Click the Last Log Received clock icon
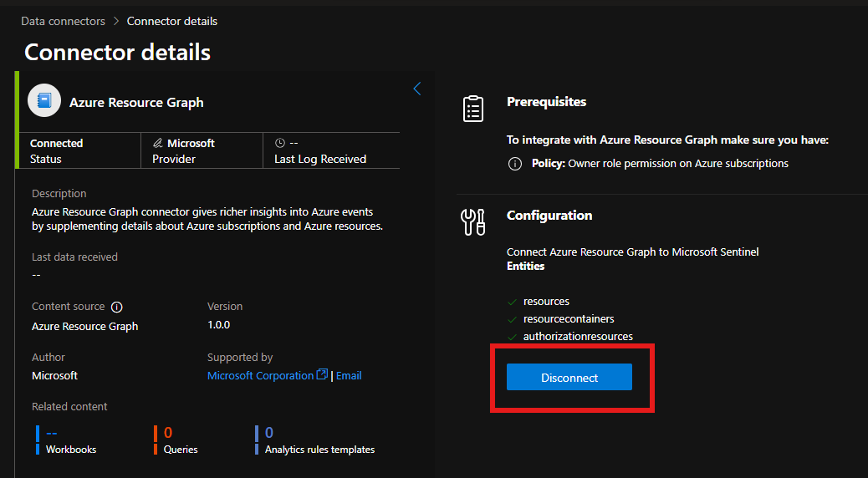 [279, 143]
